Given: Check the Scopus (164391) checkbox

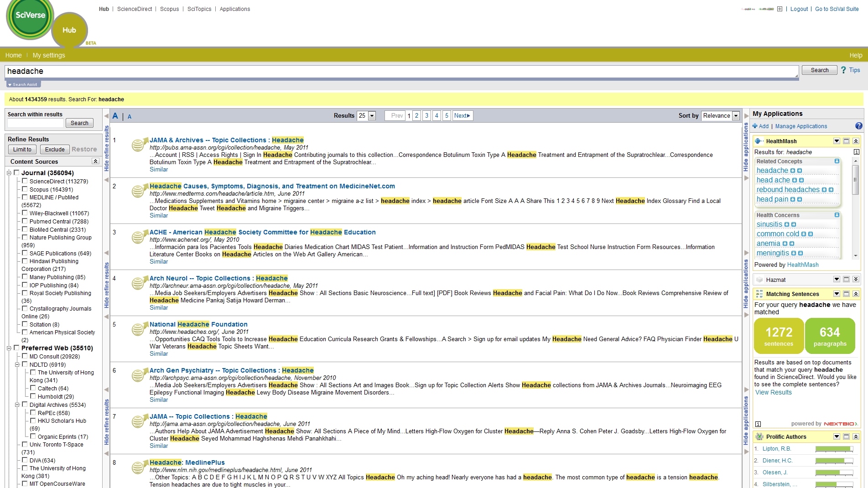Looking at the screenshot, I should coord(25,189).
